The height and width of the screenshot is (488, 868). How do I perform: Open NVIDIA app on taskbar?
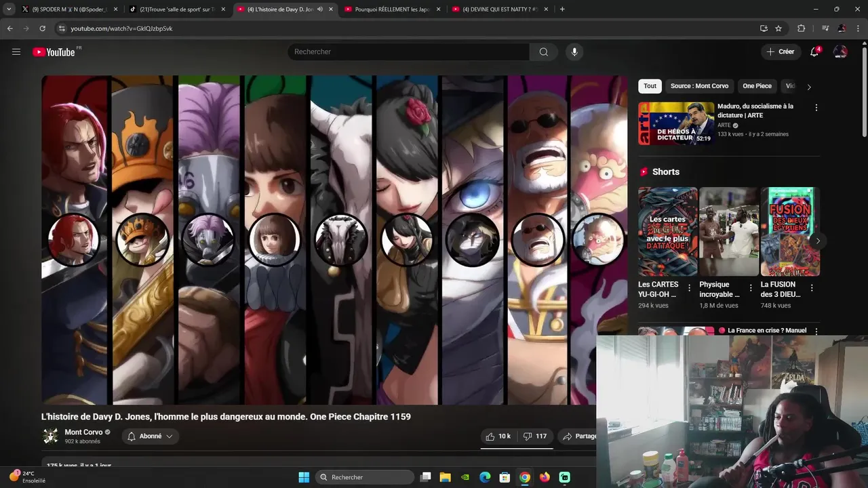pos(465,477)
